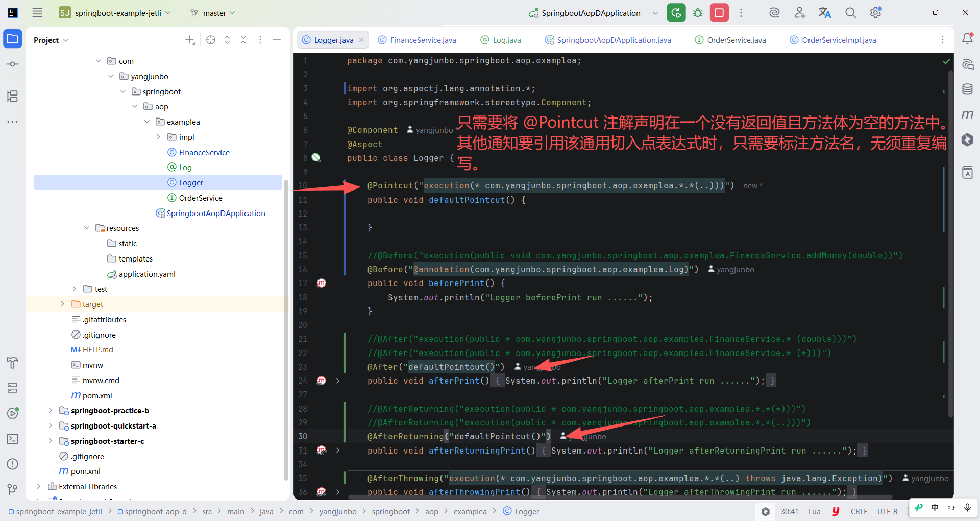Stop the running application
This screenshot has width=980, height=521.
click(719, 13)
